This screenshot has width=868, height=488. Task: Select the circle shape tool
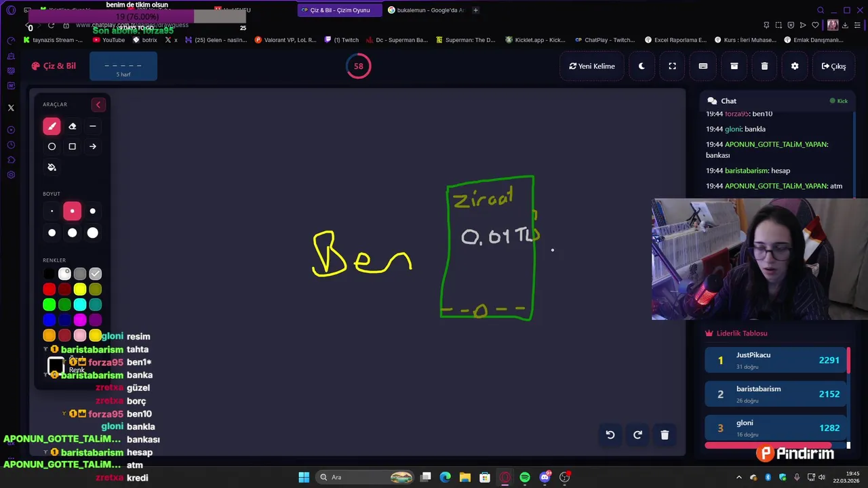(52, 146)
